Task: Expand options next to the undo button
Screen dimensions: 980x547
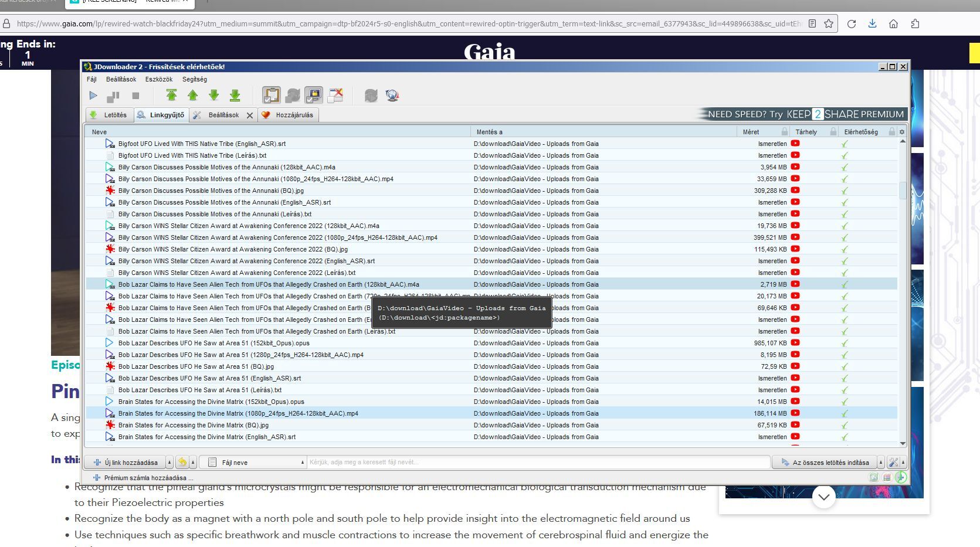Action: pyautogui.click(x=193, y=463)
